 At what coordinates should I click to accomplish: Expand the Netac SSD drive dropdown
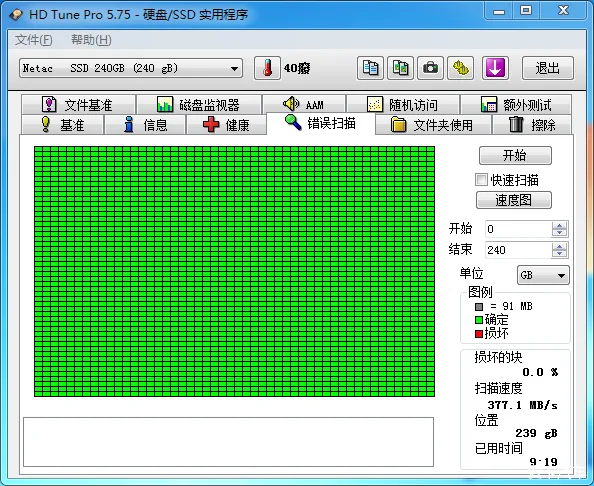(x=234, y=69)
